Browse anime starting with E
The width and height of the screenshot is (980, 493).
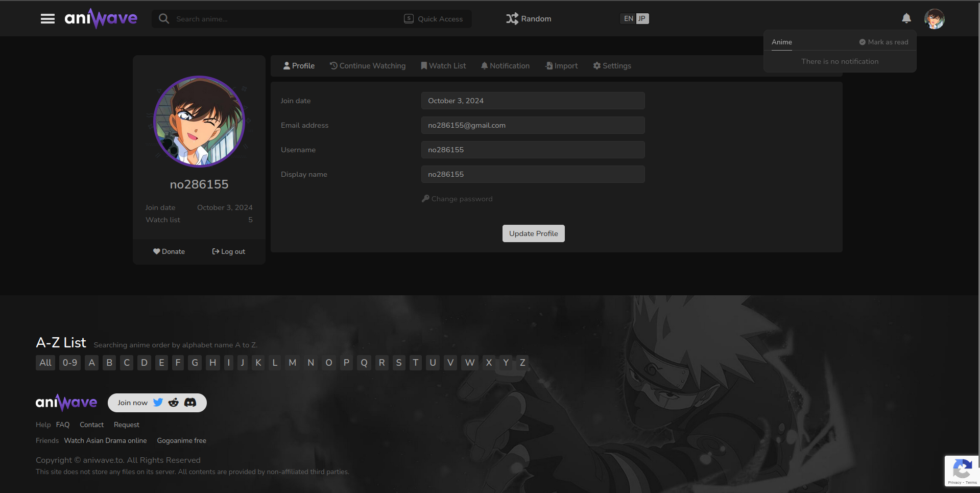162,363
